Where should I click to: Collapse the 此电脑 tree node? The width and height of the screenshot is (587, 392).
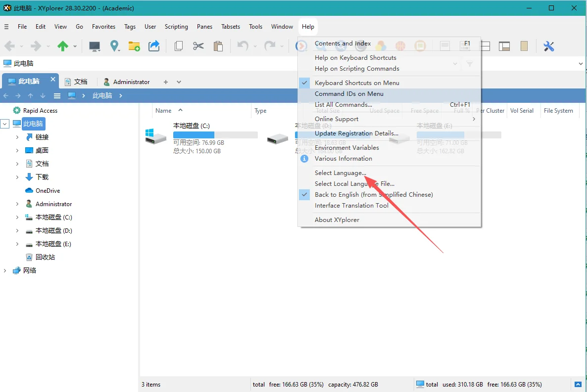(x=5, y=124)
